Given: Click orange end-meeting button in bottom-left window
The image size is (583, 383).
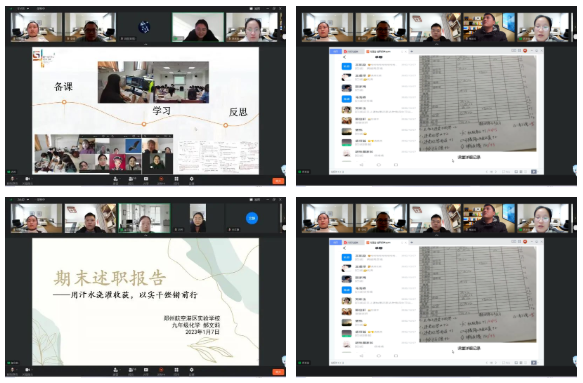Looking at the screenshot, I should tap(278, 372).
